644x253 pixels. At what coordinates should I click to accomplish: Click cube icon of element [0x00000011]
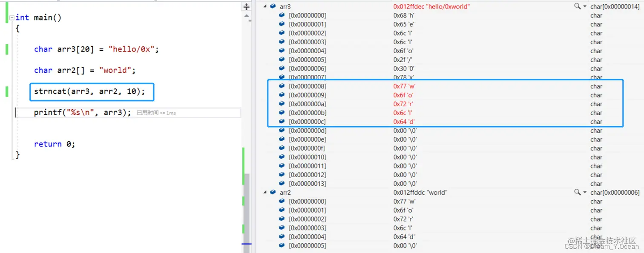(x=282, y=166)
